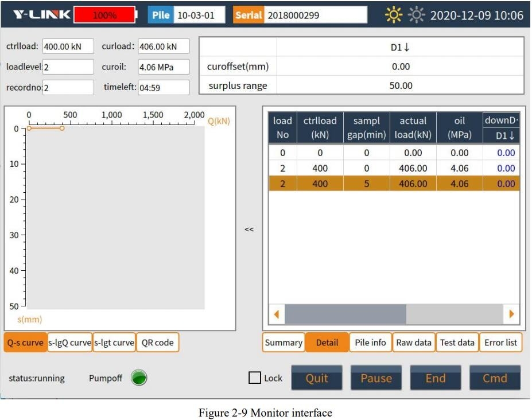Viewport: 532px width, 420px height.
Task: Click the Serial number input field
Action: [x=316, y=15]
